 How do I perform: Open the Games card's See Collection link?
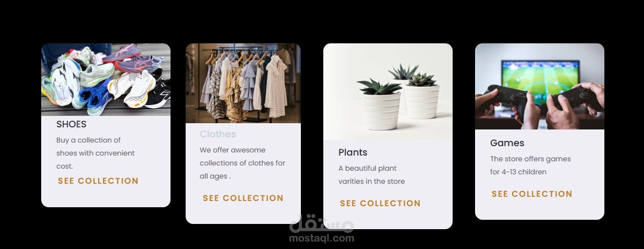(532, 194)
